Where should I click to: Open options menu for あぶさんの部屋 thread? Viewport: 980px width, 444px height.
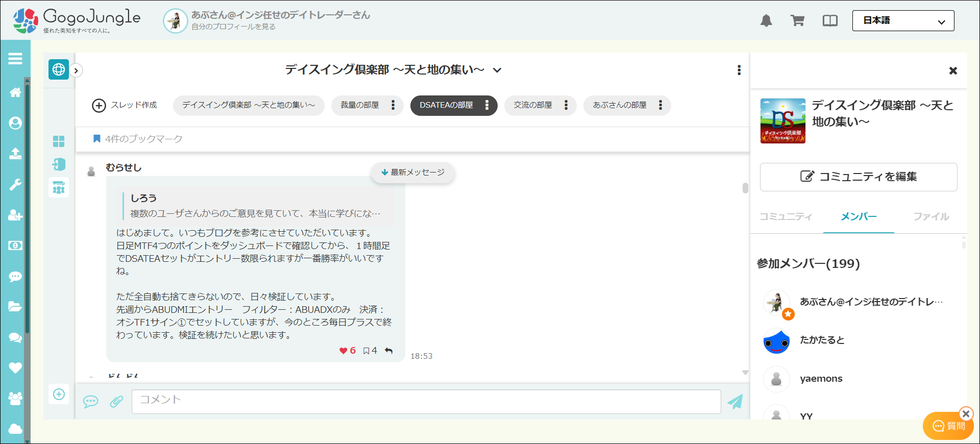point(660,105)
